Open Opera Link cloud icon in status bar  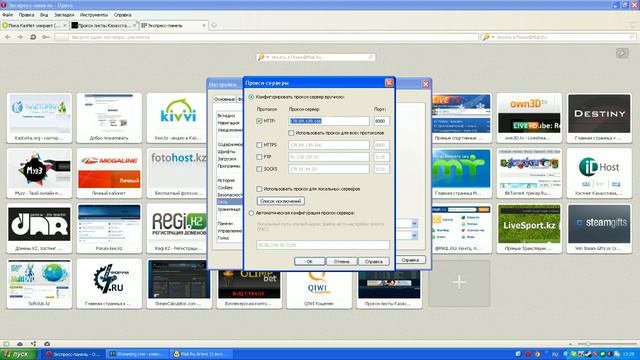tap(20, 344)
